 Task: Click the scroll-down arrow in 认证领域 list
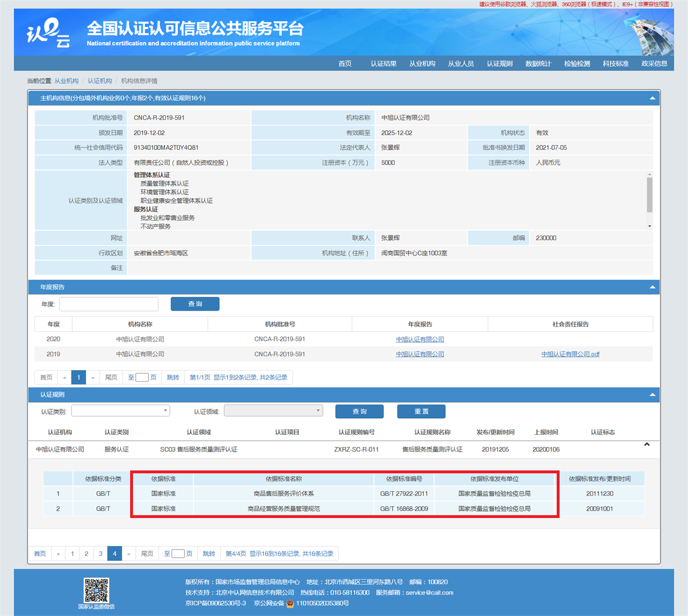(x=650, y=226)
